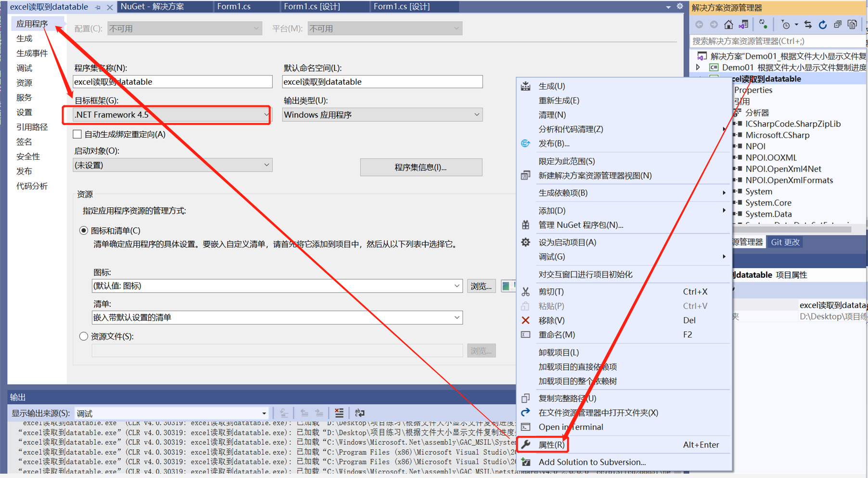Click the New Solution Explorer View icon

525,176
